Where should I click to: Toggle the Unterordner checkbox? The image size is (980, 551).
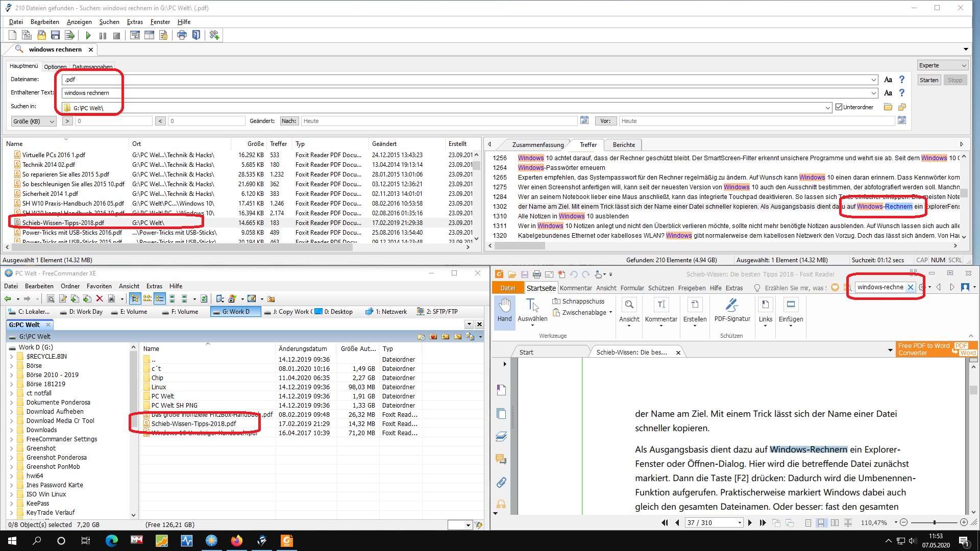[x=839, y=107]
